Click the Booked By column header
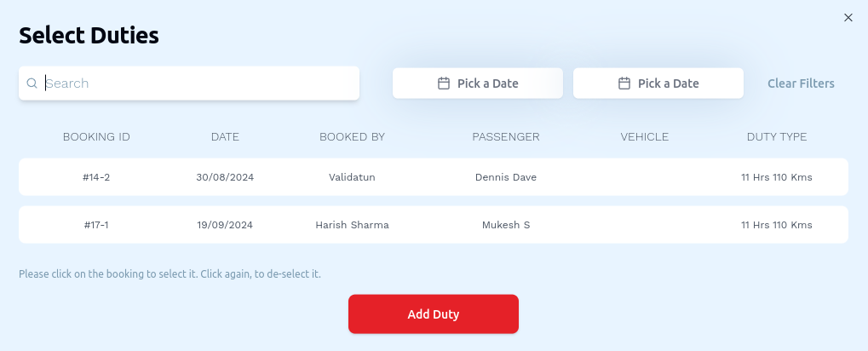Image resolution: width=868 pixels, height=351 pixels. click(352, 136)
